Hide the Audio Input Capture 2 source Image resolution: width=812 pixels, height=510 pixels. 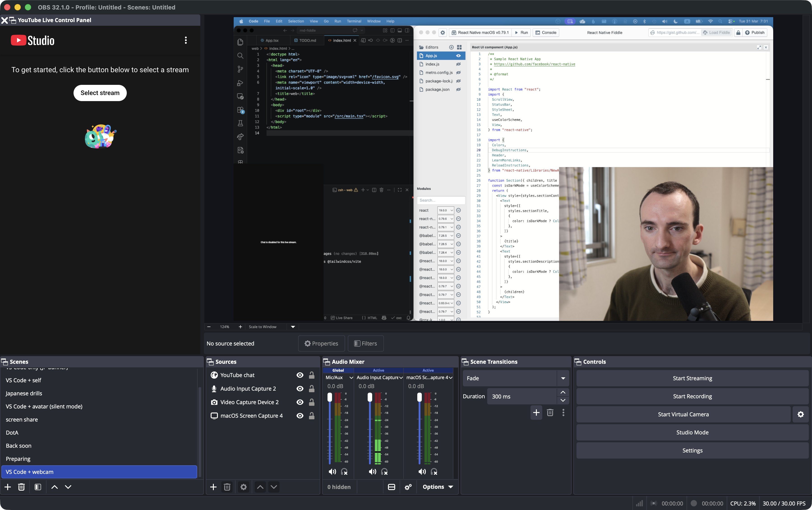pos(300,389)
